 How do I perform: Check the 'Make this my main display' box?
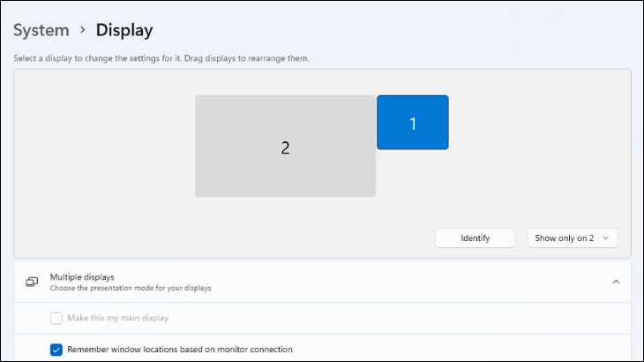click(x=56, y=318)
